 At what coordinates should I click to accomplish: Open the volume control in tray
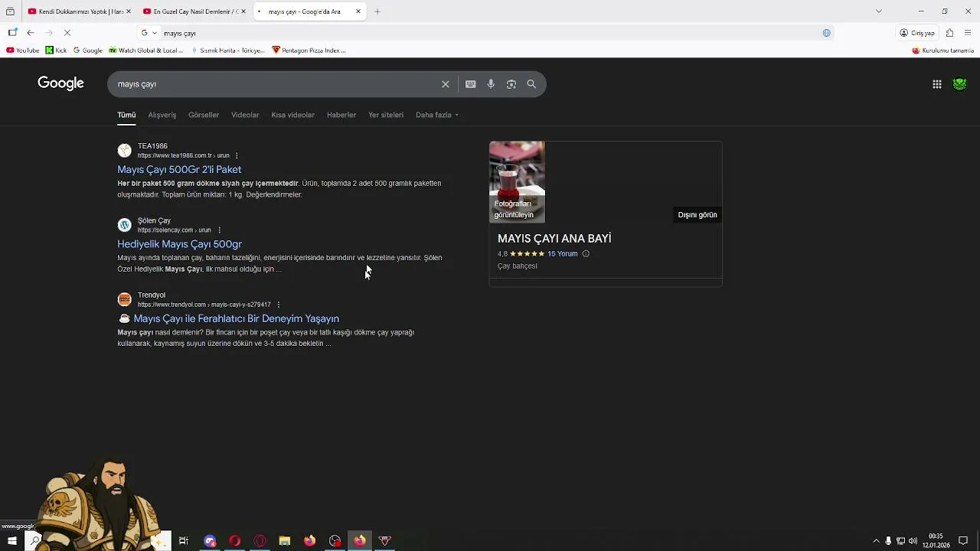click(913, 541)
